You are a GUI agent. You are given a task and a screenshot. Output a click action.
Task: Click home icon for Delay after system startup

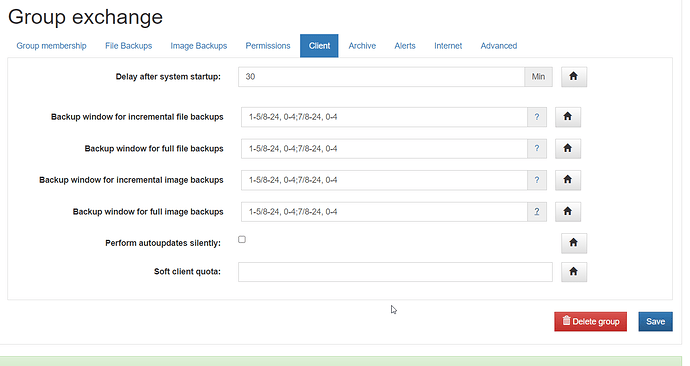click(x=573, y=77)
